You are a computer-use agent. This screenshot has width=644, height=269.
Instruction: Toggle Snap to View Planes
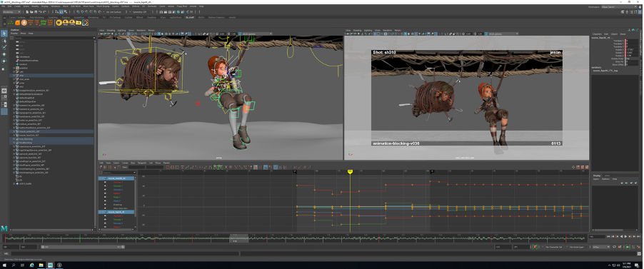click(95, 12)
